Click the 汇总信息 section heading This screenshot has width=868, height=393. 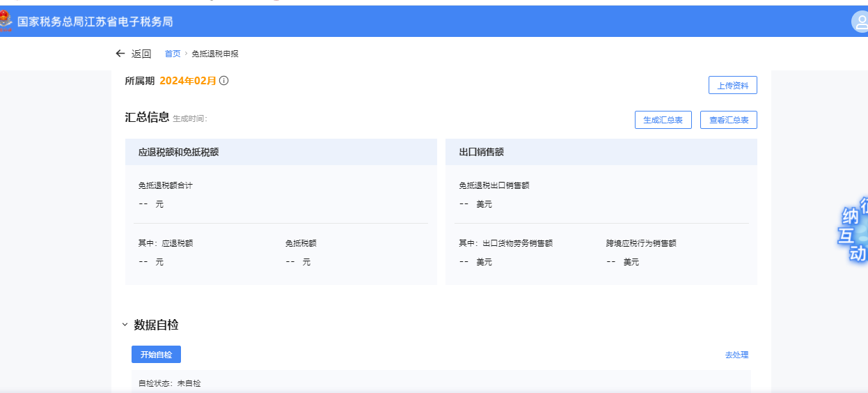(x=147, y=117)
